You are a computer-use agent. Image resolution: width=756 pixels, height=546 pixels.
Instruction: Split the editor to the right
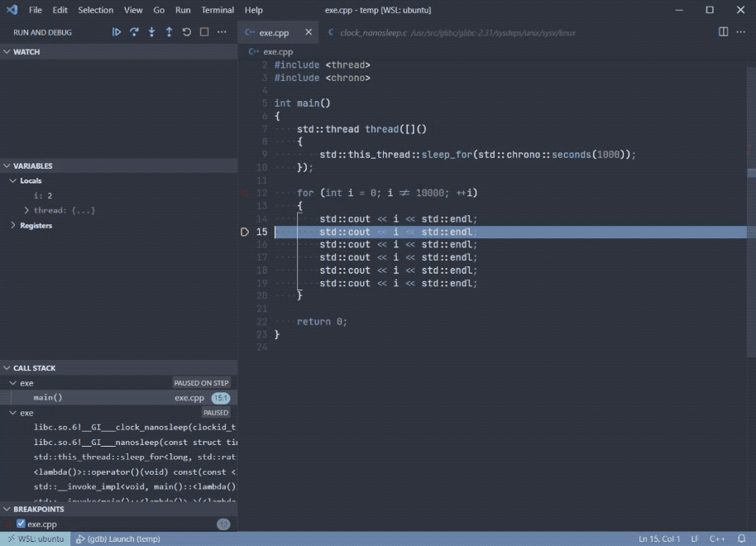click(723, 31)
